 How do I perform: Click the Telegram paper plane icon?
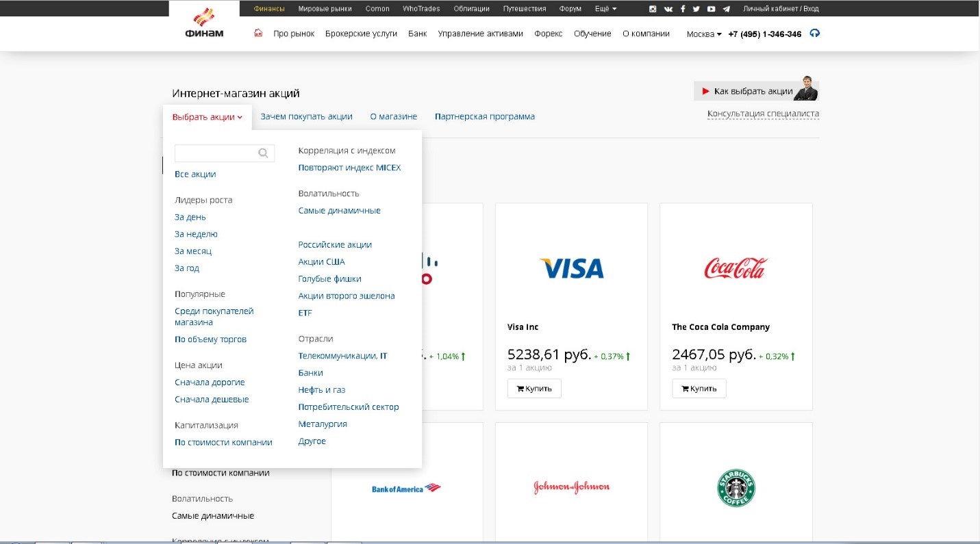coord(726,9)
